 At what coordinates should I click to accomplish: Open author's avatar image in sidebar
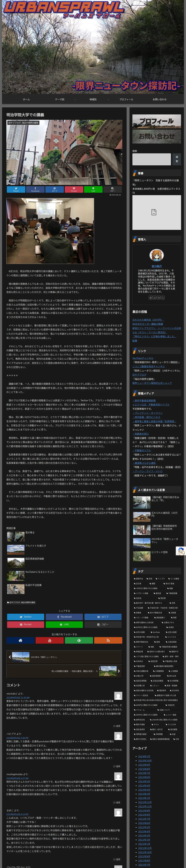(x=156, y=255)
